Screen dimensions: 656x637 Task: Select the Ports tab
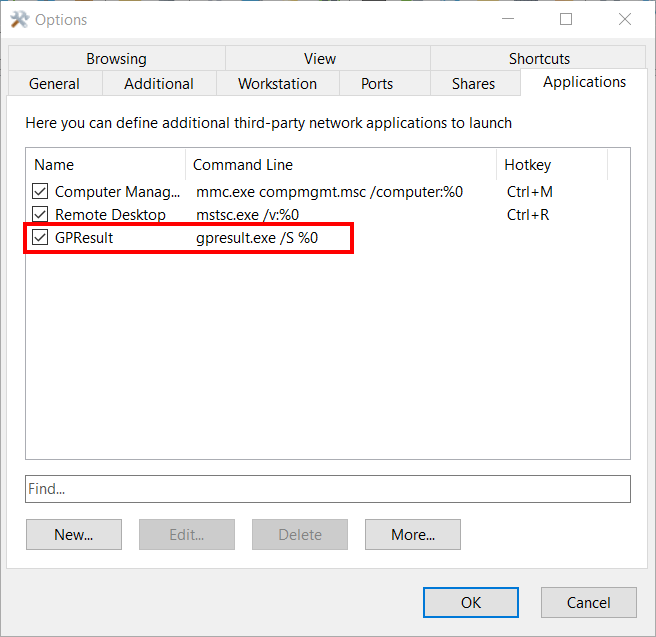click(377, 84)
